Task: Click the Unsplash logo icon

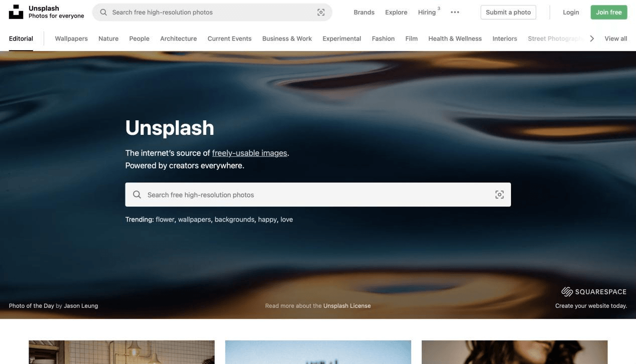Action: coord(15,11)
